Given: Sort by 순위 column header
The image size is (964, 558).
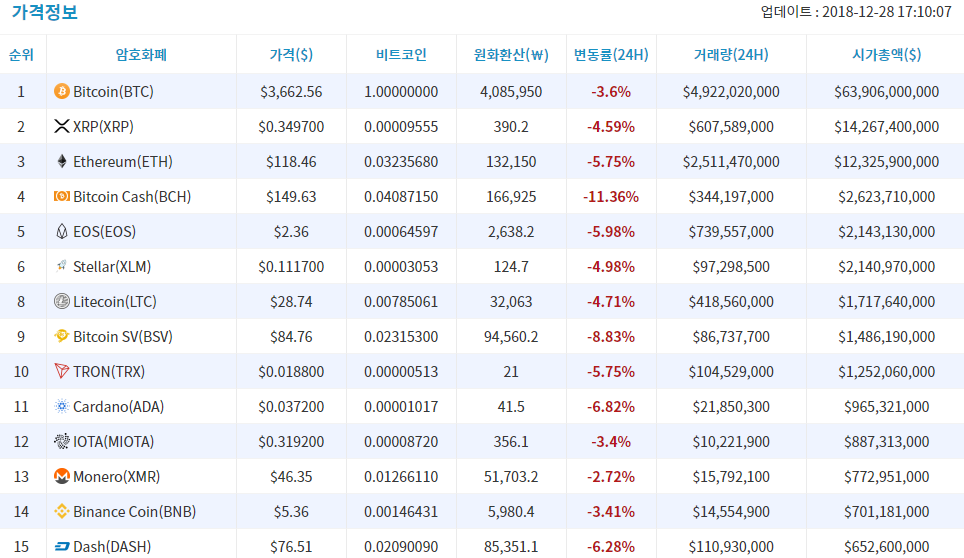Looking at the screenshot, I should point(21,55).
